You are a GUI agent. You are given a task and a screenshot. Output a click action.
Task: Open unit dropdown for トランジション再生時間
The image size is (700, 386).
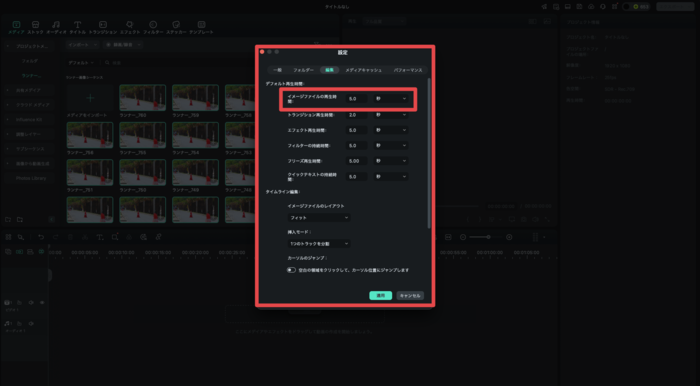[391, 115]
